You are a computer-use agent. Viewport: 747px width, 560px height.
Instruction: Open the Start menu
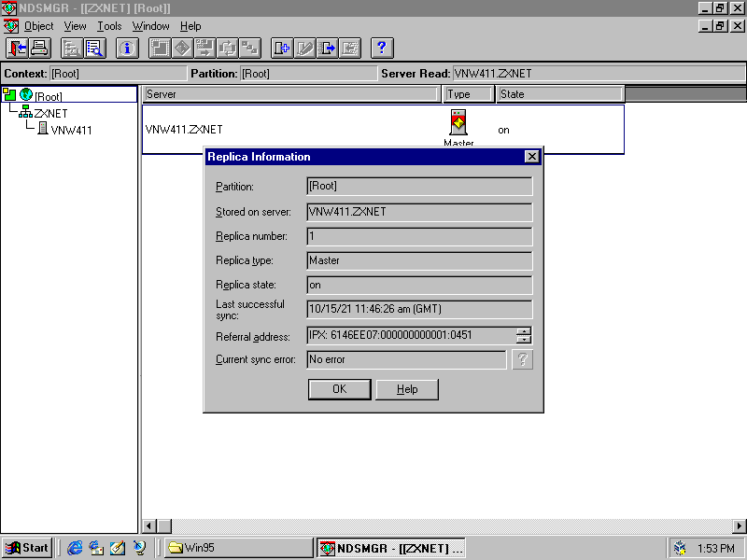coord(27,548)
